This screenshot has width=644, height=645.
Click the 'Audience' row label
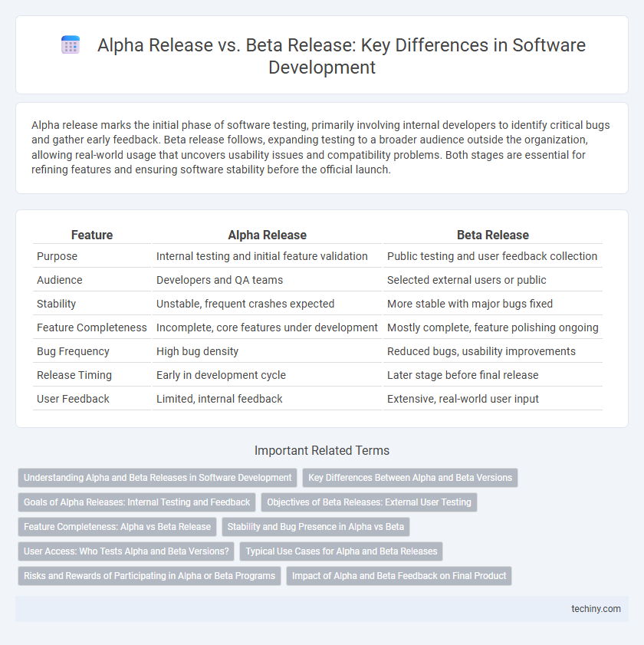[x=60, y=280]
